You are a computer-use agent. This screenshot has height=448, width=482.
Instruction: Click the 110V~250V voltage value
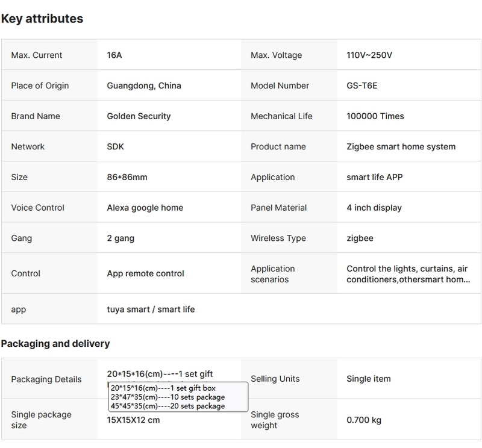pos(369,55)
